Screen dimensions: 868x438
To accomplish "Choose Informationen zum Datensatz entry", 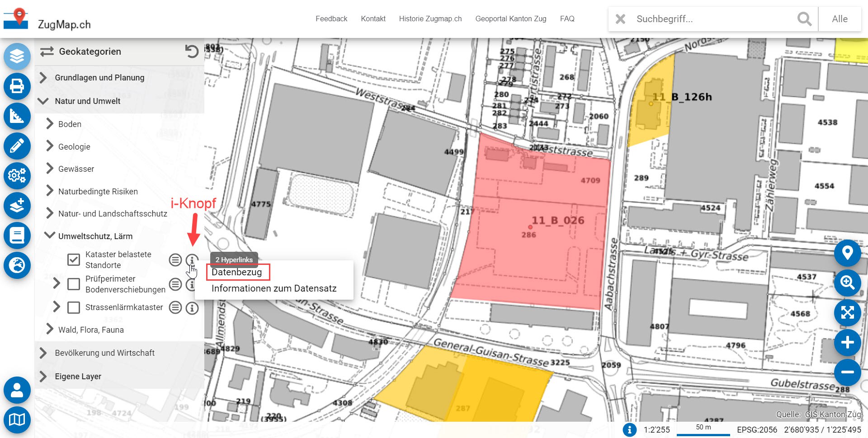I will (274, 288).
